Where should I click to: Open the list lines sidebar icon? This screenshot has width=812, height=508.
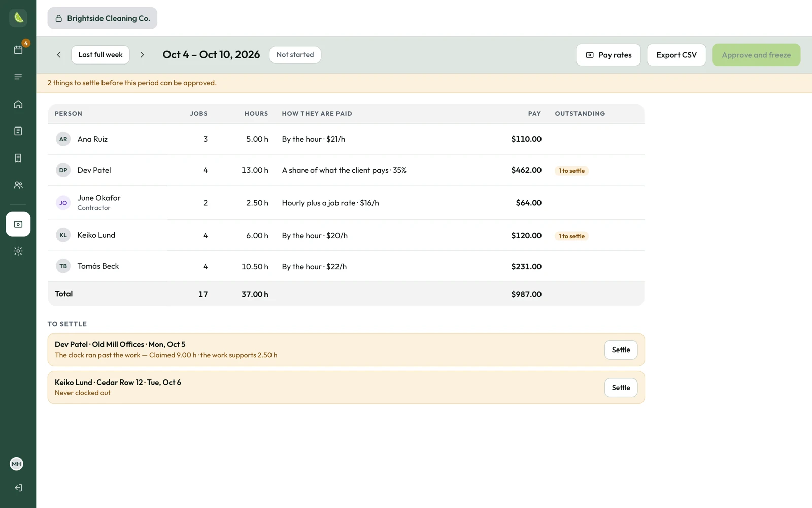pyautogui.click(x=18, y=77)
